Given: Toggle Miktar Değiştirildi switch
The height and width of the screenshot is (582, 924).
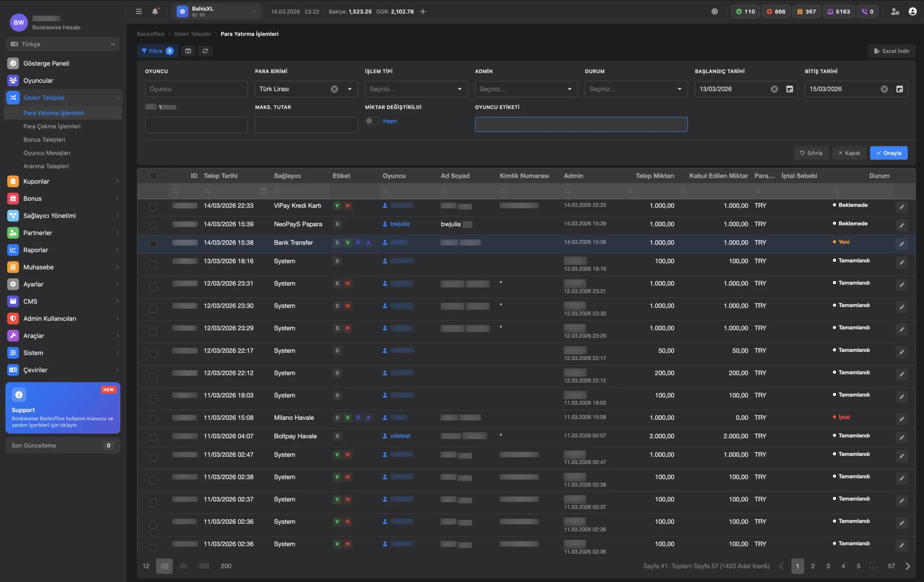Looking at the screenshot, I should pyautogui.click(x=372, y=121).
